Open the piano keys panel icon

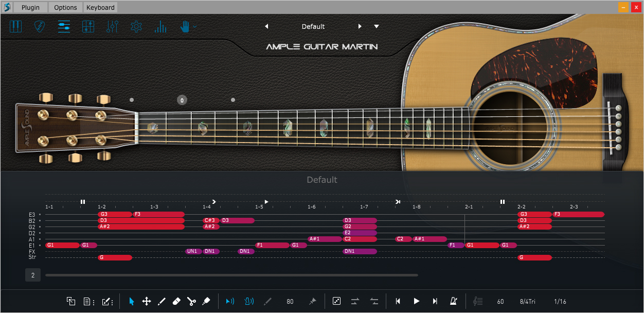pos(16,27)
